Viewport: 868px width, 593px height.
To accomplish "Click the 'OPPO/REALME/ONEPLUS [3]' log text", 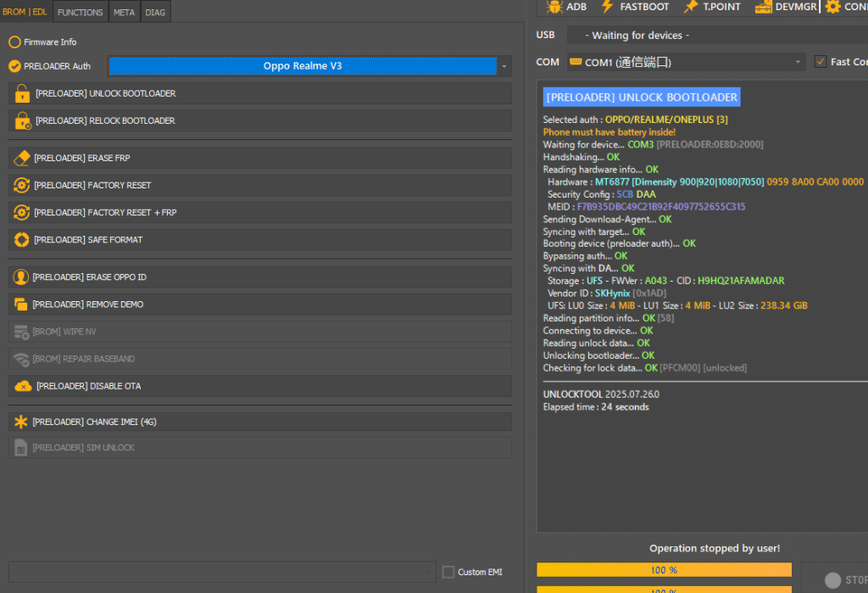I will click(x=666, y=120).
